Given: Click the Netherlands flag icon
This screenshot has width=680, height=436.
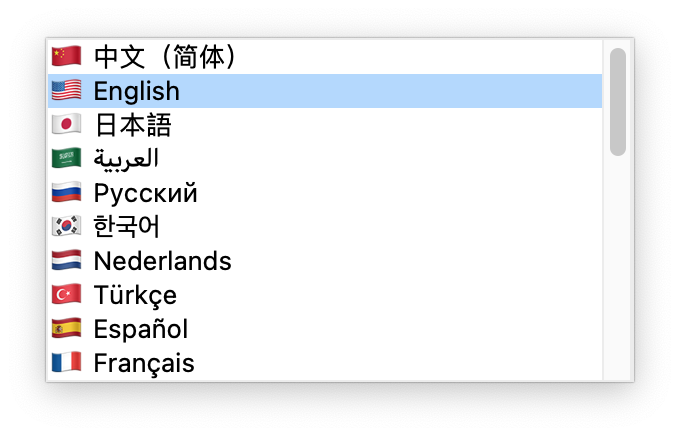Looking at the screenshot, I should 66,261.
